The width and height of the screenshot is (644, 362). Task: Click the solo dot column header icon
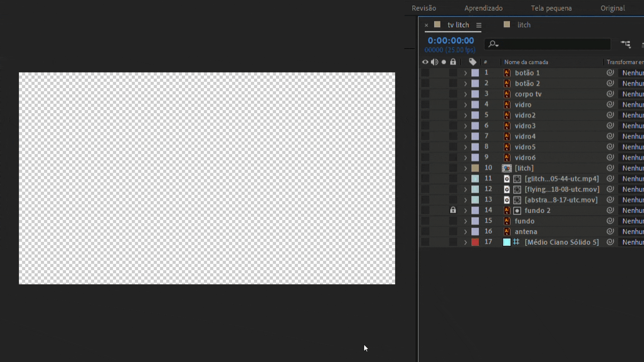[444, 62]
